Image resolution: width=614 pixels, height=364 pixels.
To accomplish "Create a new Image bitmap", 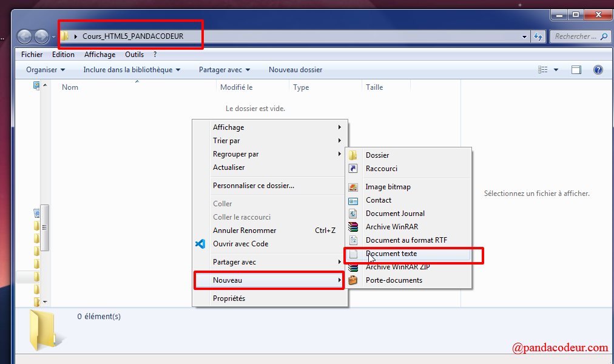I will click(408, 187).
